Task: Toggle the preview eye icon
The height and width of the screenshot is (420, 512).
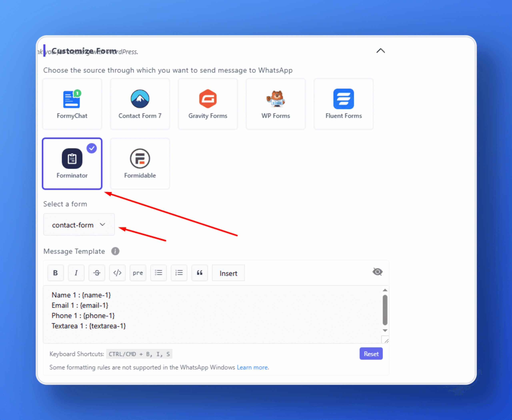Action: tap(377, 272)
